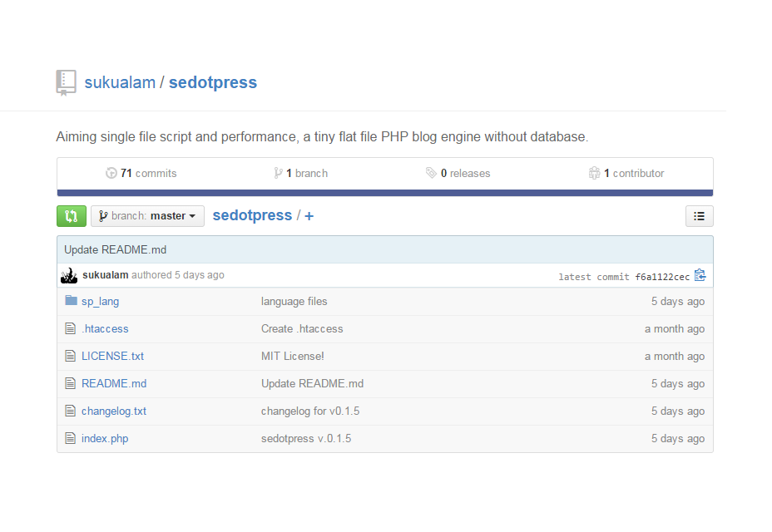772x532 pixels.
Task: Copy the latest commit SHA to clipboard
Action: pos(700,275)
